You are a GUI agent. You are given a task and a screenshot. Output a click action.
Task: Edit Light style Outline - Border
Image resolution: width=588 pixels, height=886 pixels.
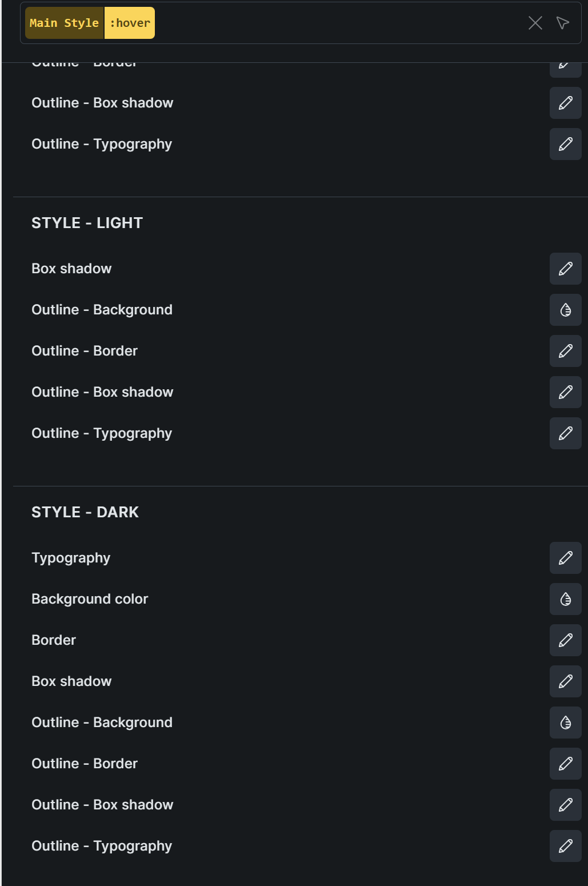[565, 351]
